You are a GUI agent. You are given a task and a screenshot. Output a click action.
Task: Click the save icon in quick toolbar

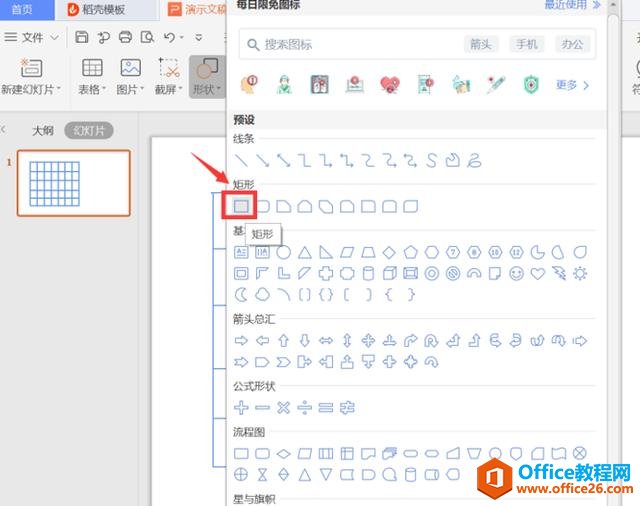(x=82, y=37)
